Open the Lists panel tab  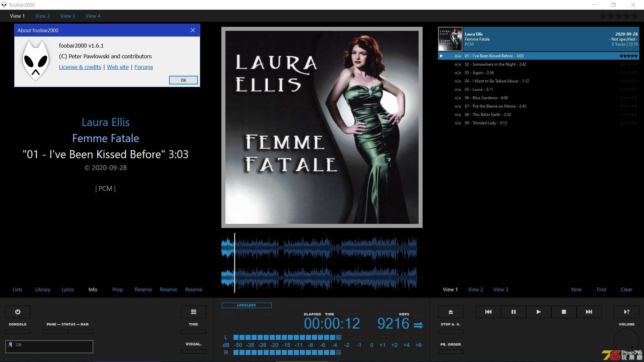[x=17, y=290]
